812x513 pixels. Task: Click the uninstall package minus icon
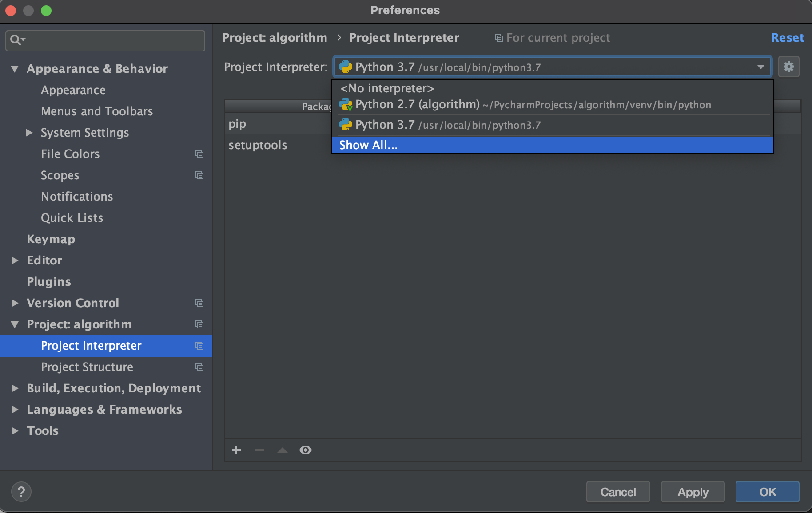point(259,450)
